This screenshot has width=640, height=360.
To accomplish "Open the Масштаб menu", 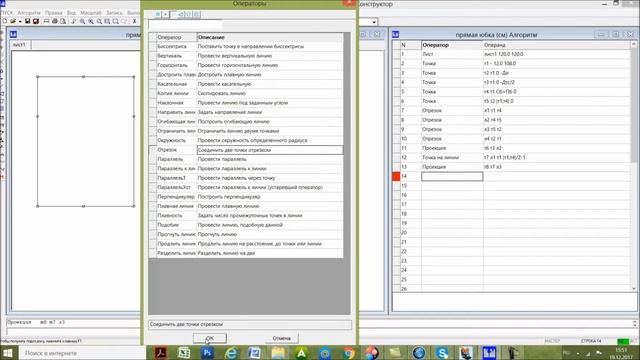I will (x=91, y=13).
